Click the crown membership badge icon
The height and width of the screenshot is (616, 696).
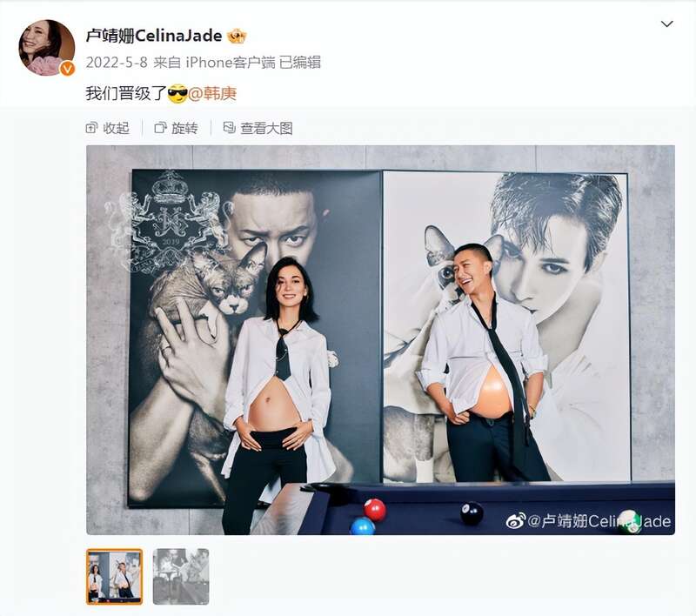click(x=236, y=36)
